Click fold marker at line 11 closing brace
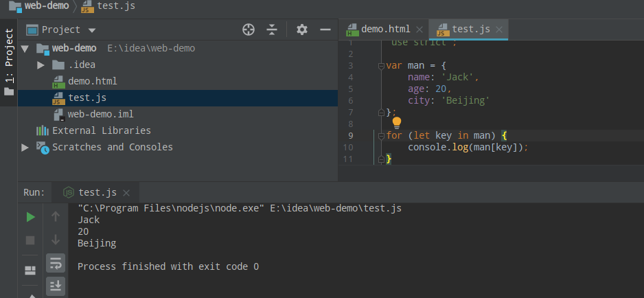 coord(381,159)
